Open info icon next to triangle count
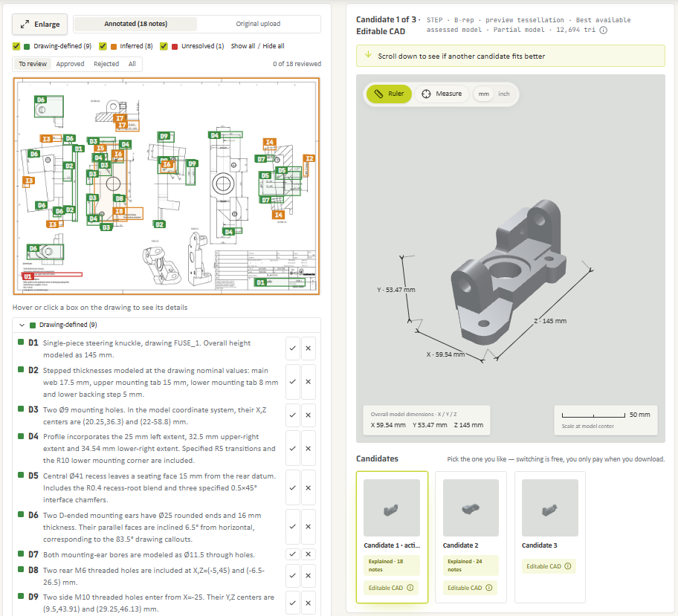 (x=604, y=30)
